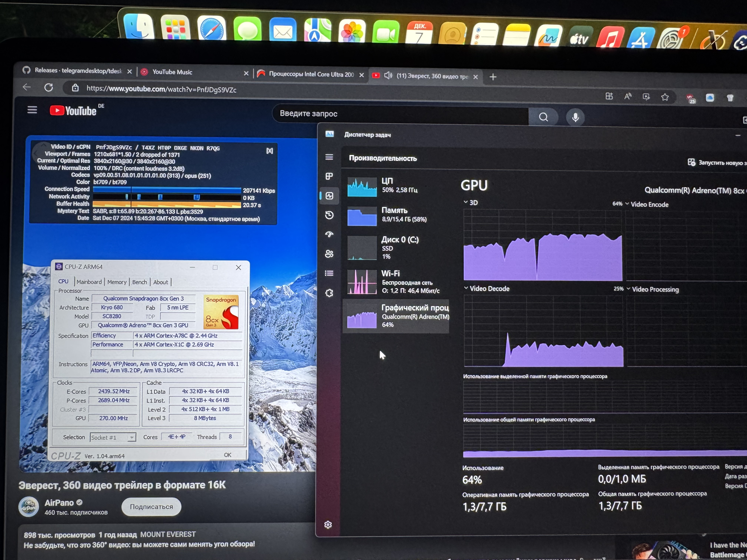Viewport: 747px width, 560px height.
Task: Open Task Manager Performance page icon
Action: (x=329, y=196)
